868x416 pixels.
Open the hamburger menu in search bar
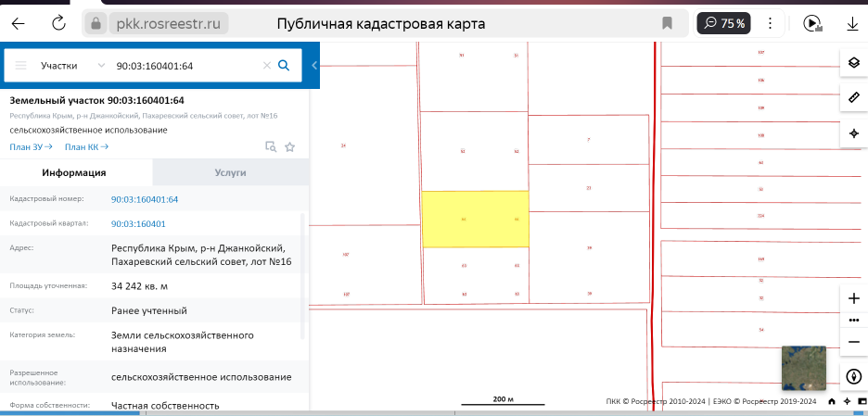pos(20,66)
